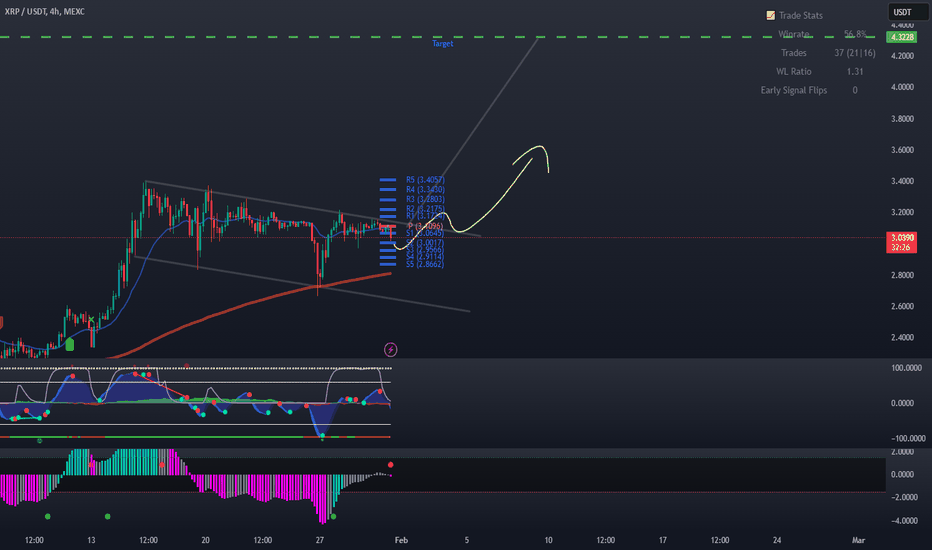The image size is (932, 550).
Task: Select the green 4.3228 target price label
Action: pyautogui.click(x=901, y=37)
